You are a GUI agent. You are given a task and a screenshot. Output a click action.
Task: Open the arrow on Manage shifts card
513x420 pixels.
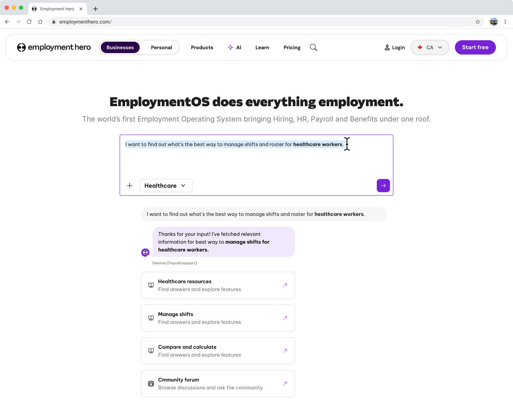[x=285, y=318]
